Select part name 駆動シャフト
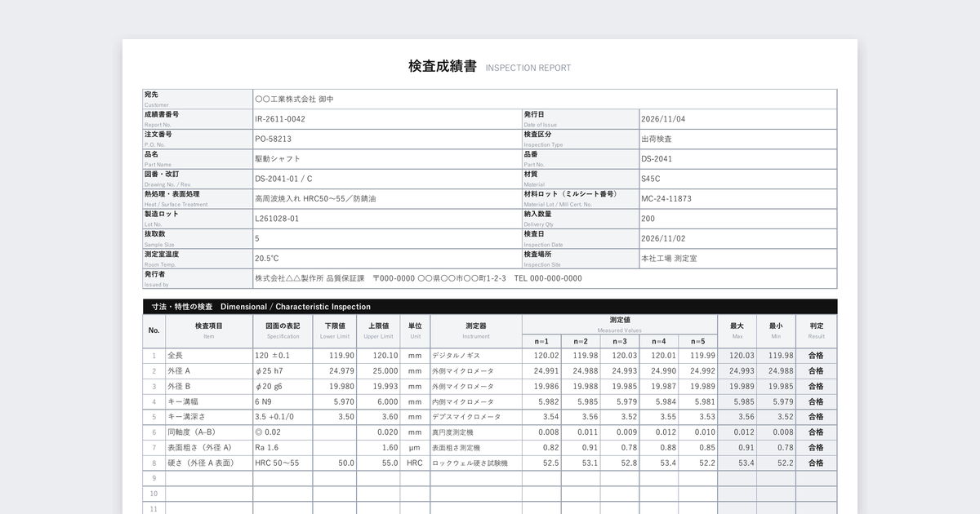This screenshot has width=980, height=514. [278, 159]
